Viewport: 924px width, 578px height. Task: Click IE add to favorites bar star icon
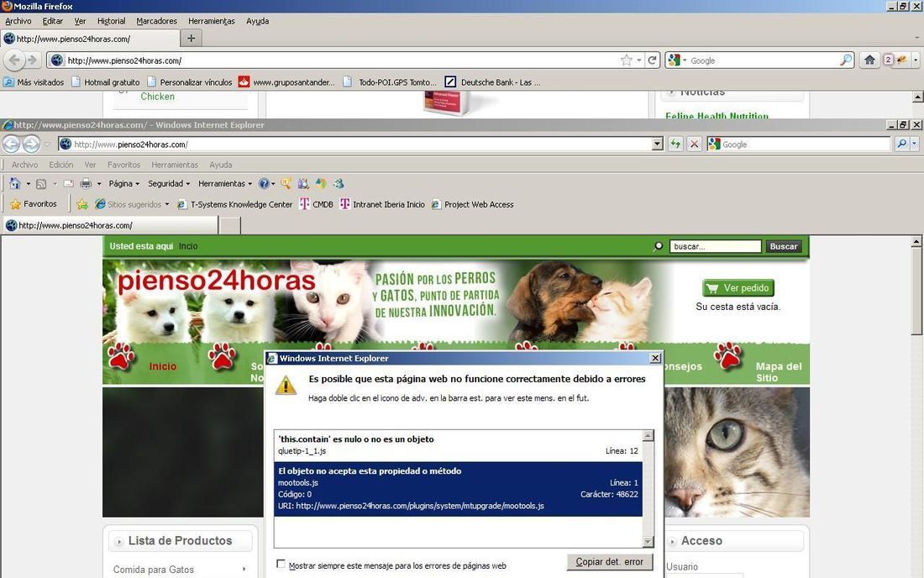pos(82,204)
